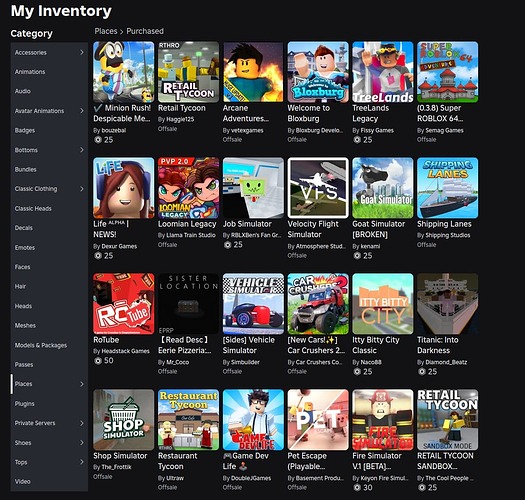This screenshot has width=525, height=500.
Task: Open the Welcome to Bloxburg game icon
Action: 318,72
